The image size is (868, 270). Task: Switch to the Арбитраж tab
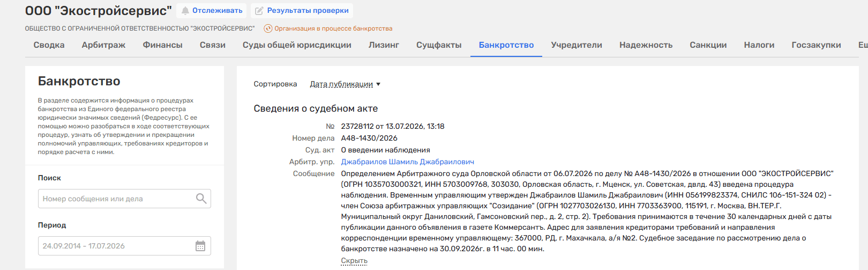click(103, 45)
